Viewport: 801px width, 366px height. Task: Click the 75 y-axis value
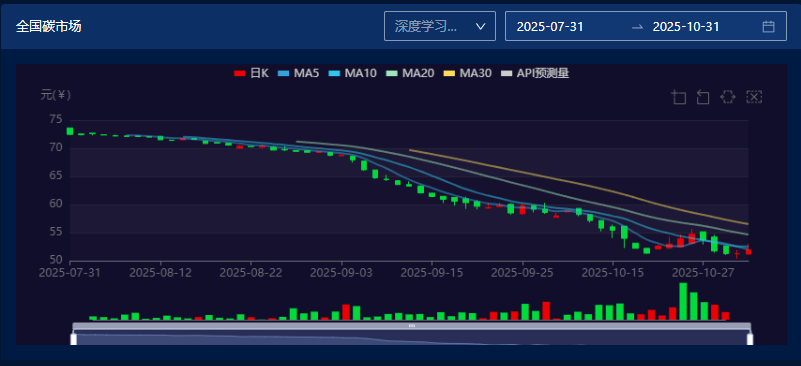pos(56,120)
